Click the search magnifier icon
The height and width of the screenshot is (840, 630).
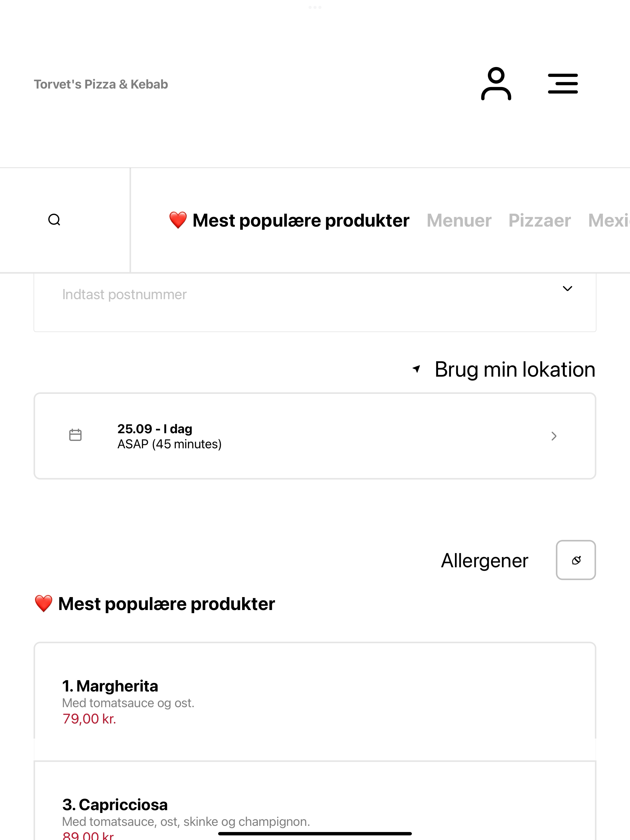(54, 220)
